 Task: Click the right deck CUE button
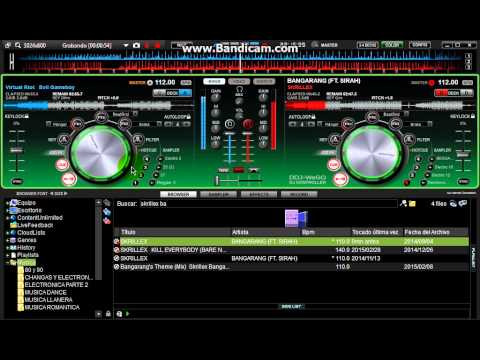pos(333,165)
